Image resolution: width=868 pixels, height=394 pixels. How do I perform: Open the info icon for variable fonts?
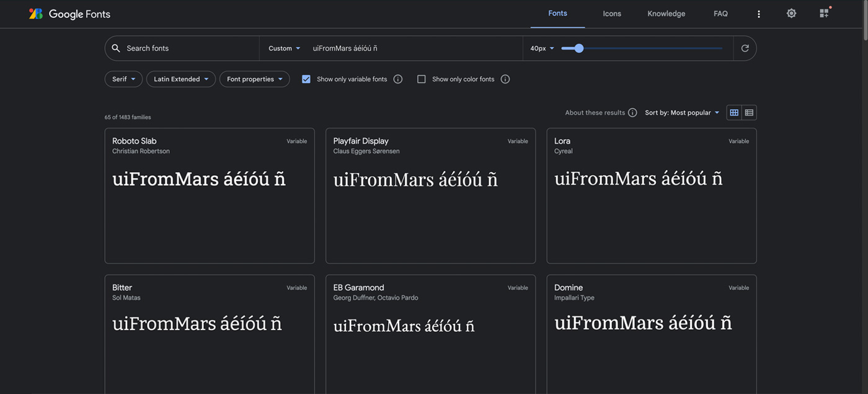coord(398,79)
